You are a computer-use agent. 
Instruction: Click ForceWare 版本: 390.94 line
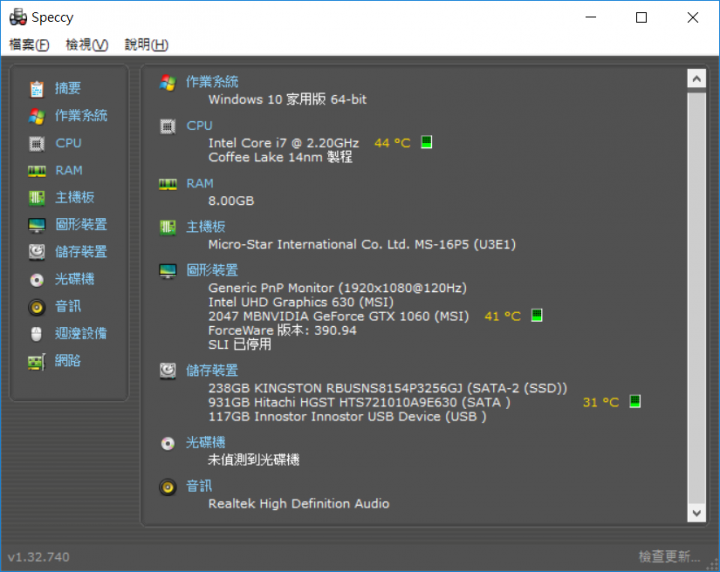click(282, 331)
